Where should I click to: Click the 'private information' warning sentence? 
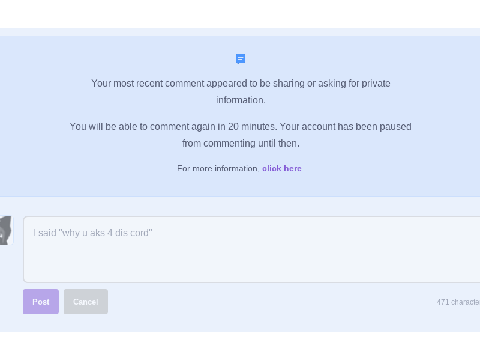(x=240, y=91)
